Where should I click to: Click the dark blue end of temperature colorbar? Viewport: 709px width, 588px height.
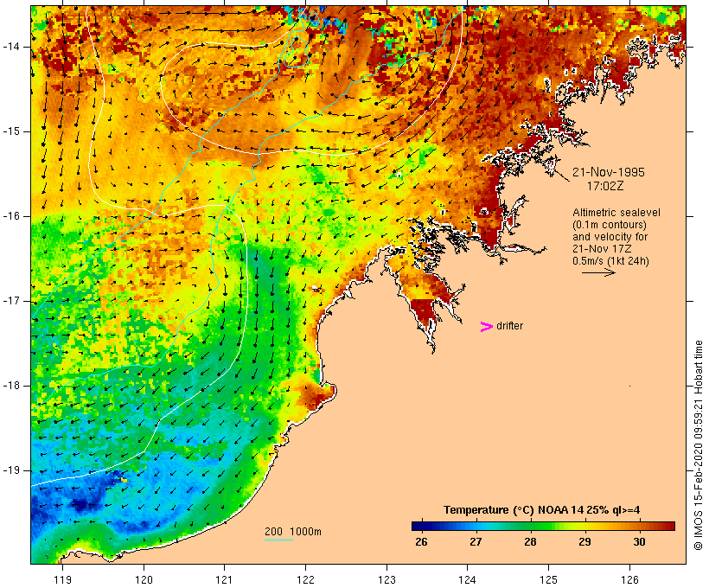pyautogui.click(x=418, y=526)
